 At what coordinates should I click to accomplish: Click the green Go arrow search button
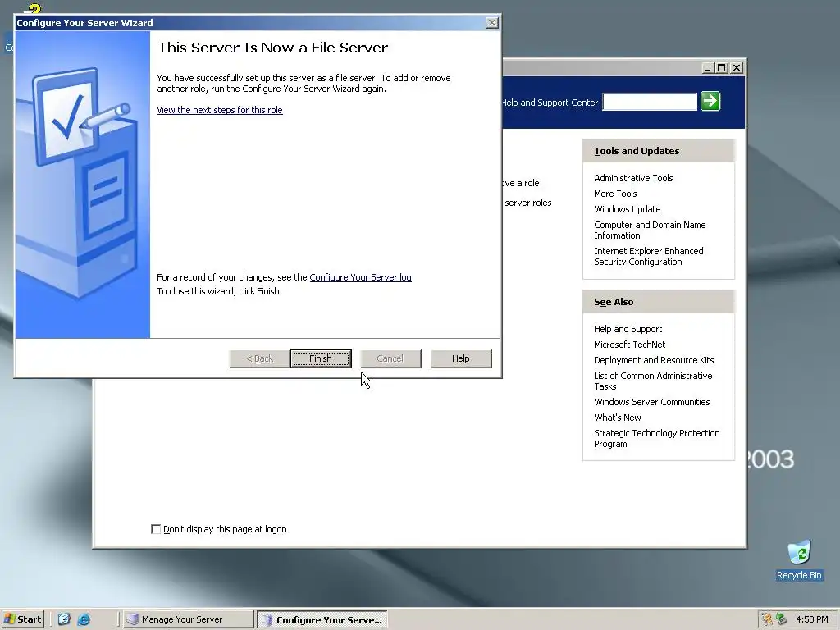click(x=710, y=101)
